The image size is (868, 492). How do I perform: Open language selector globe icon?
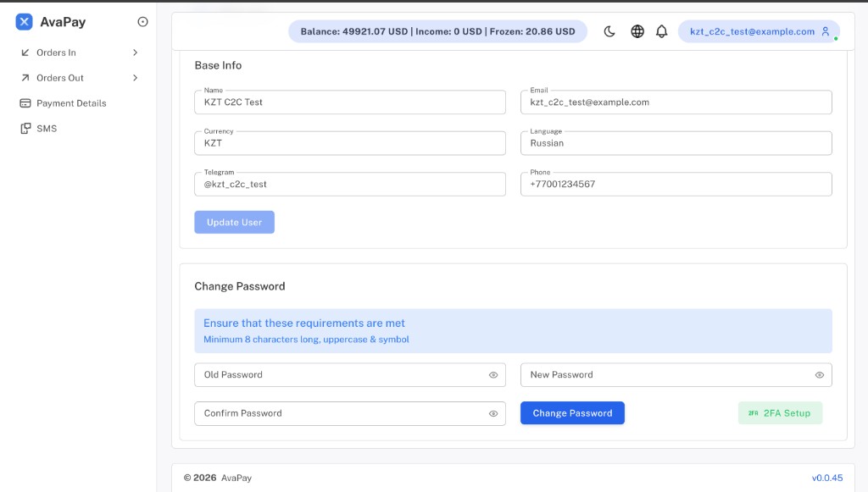[637, 31]
